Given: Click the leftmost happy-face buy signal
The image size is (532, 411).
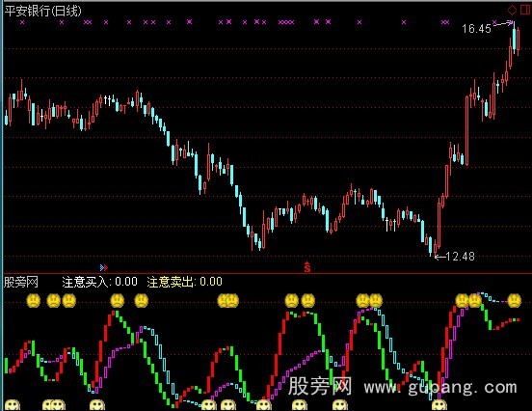Looking at the screenshot, I should [x=13, y=405].
